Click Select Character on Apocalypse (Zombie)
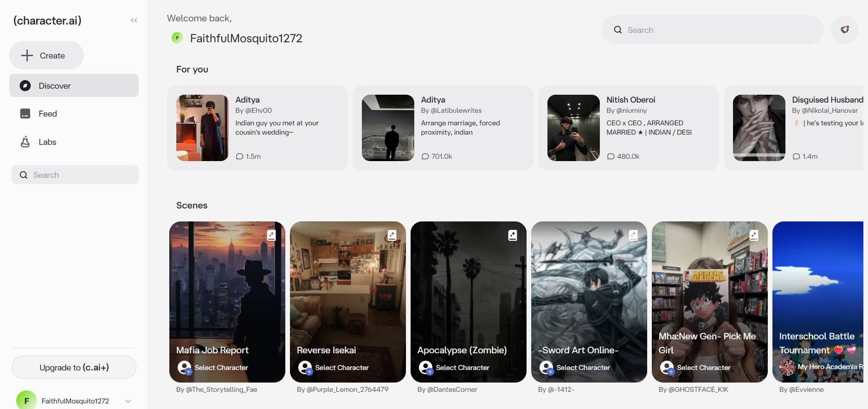Viewport: 868px width, 409px height. click(463, 368)
